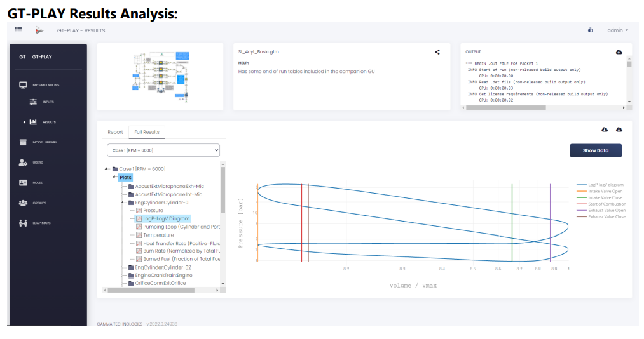Image resolution: width=644 pixels, height=339 pixels.
Task: Open the admin user dropdown
Action: click(617, 30)
